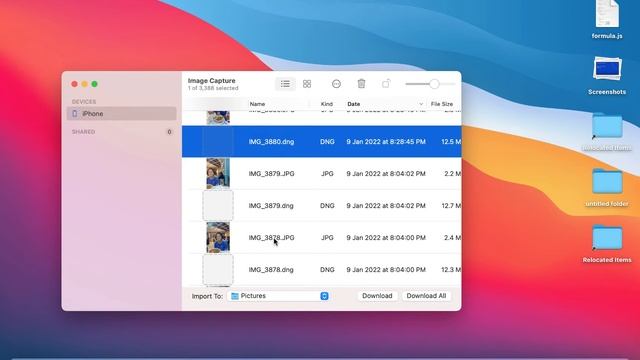This screenshot has width=640, height=360.
Task: Select the IMG_3879.dng file name
Action: [271, 206]
